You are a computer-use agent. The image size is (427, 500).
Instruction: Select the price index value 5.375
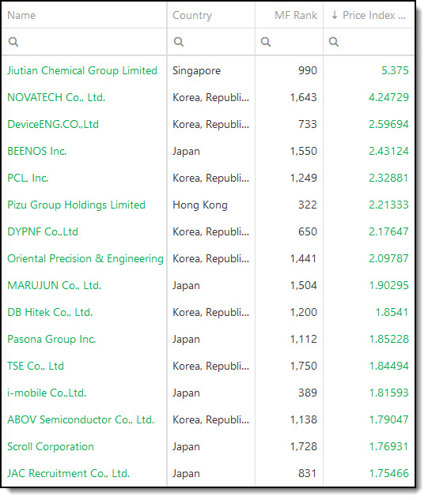click(x=395, y=71)
